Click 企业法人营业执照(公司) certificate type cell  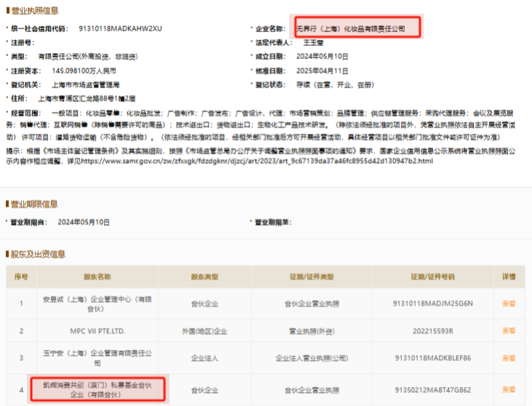click(x=312, y=358)
